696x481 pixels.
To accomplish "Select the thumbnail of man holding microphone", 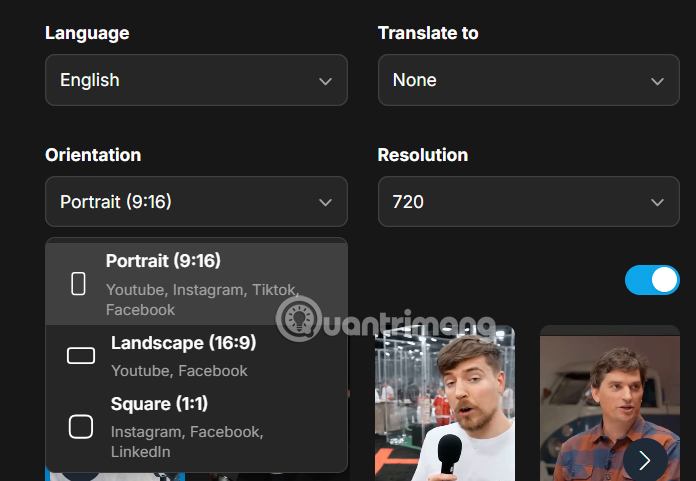I will click(444, 403).
